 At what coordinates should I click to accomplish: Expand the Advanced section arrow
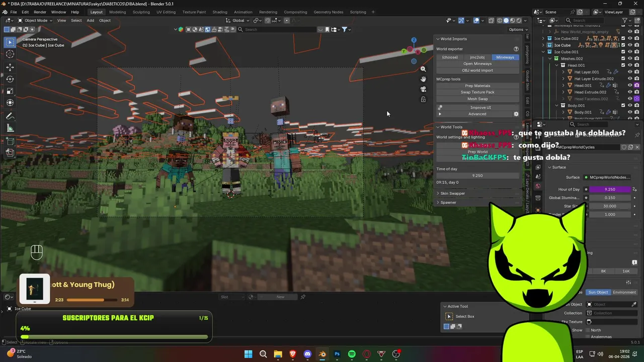pos(440,114)
